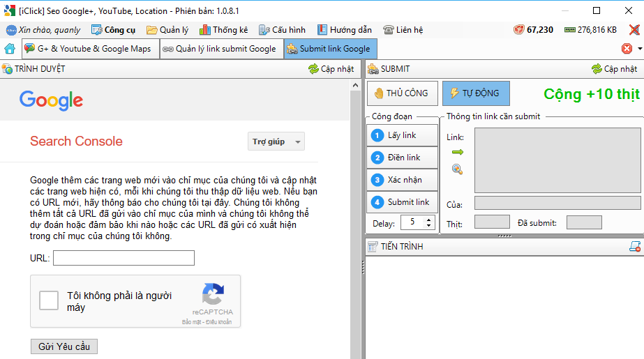This screenshot has height=359, width=644.
Task: Click the Search Console heading
Action: point(76,141)
